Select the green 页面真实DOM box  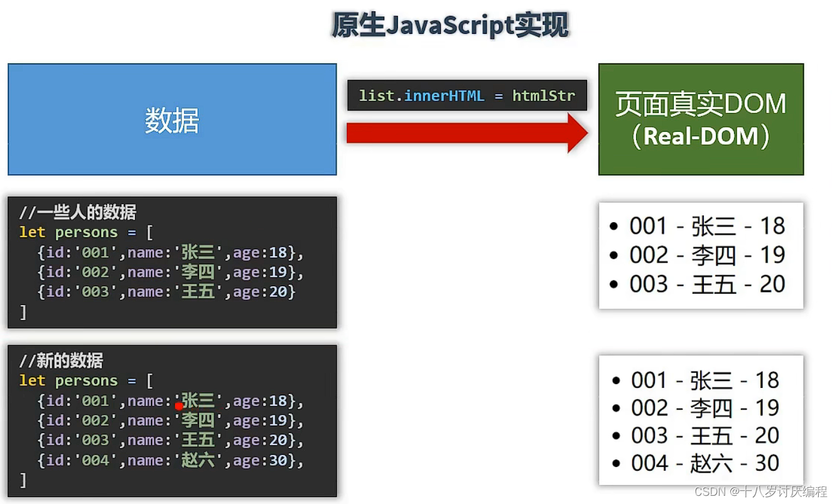click(x=701, y=119)
